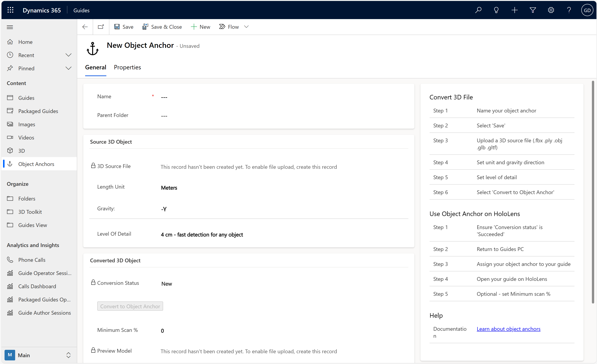
Task: Click the 3D item in sidebar
Action: [x=21, y=151]
